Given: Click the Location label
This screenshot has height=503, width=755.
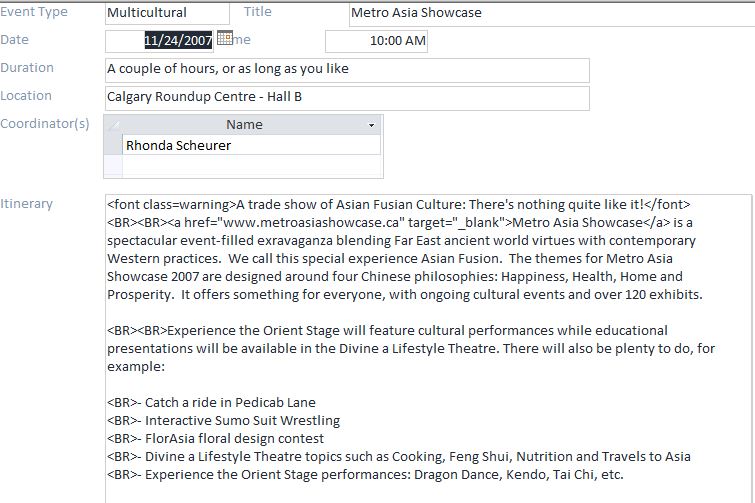Looking at the screenshot, I should tap(26, 95).
